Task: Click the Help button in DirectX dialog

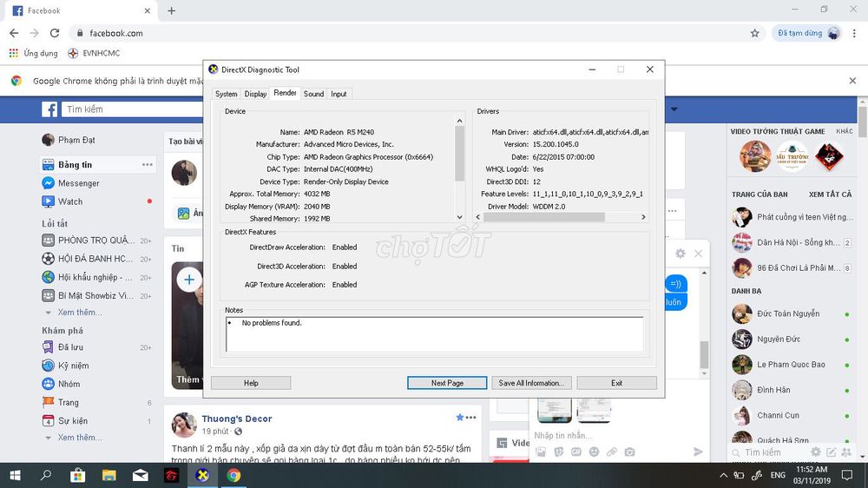Action: 251,383
